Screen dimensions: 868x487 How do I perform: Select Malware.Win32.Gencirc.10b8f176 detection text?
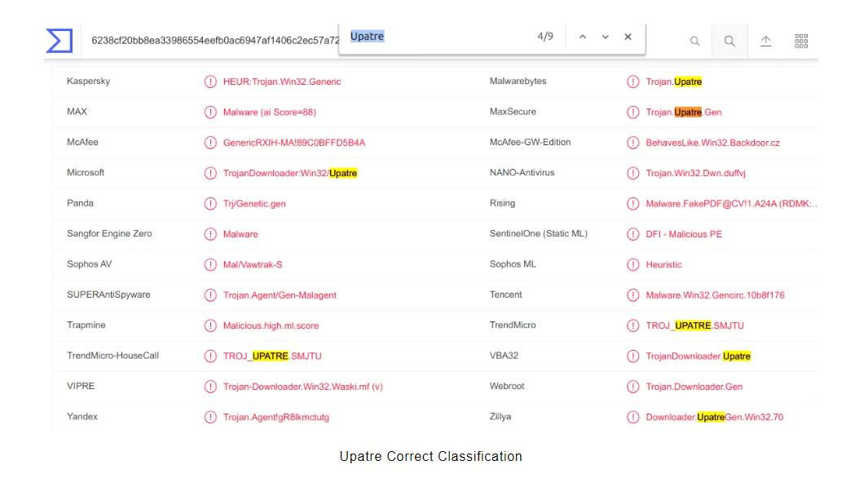(715, 294)
